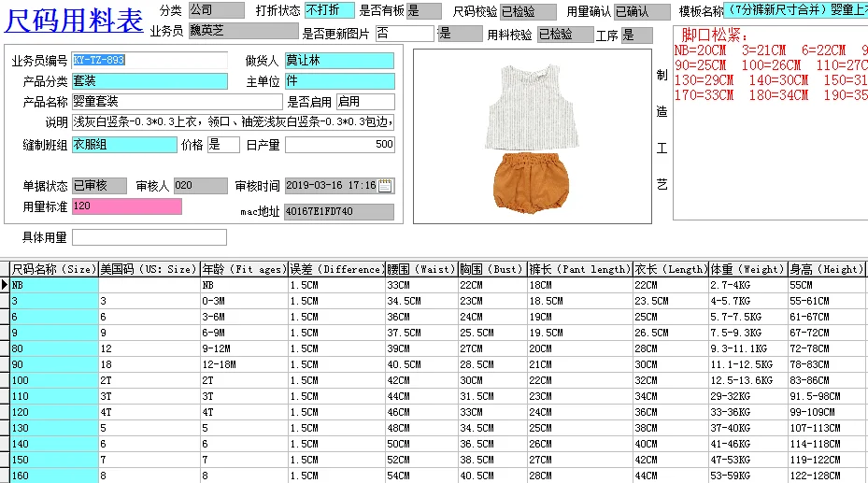The height and width of the screenshot is (483, 868).
Task: Click the 尺码检验 field 已检验
Action: pos(528,11)
